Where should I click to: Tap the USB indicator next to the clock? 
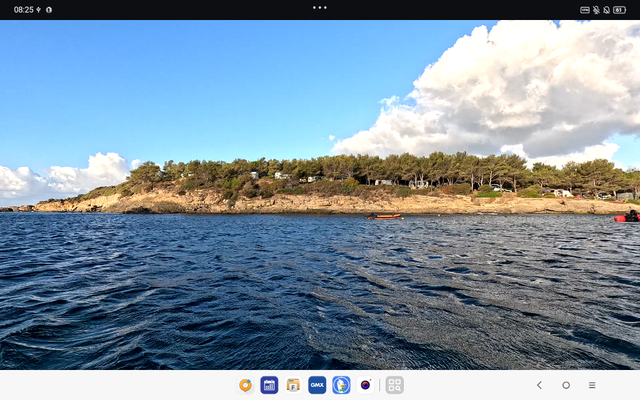[x=38, y=10]
